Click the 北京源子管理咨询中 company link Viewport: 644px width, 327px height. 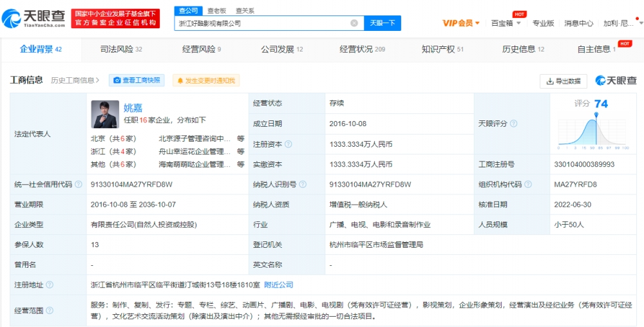coord(194,138)
